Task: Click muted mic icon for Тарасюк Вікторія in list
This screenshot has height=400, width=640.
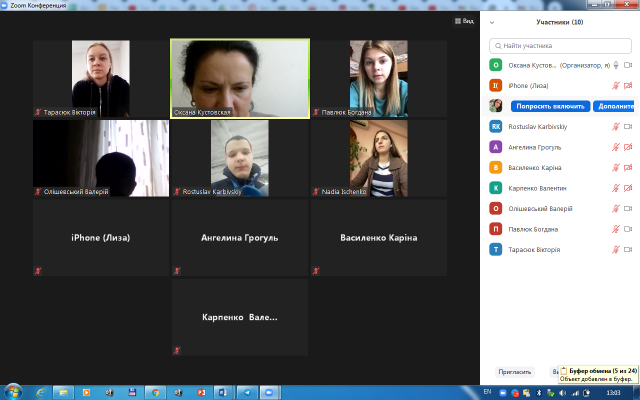Action: [616, 249]
